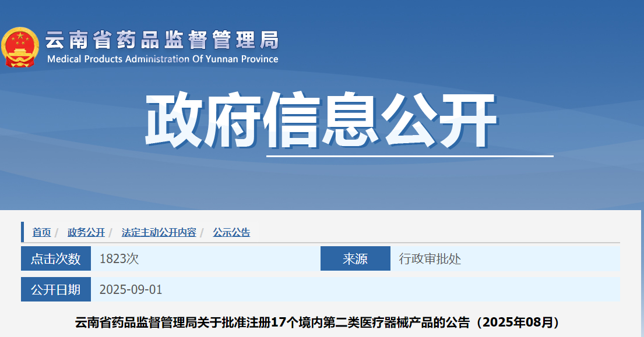Open the 政务公开 breadcrumb link
The image size is (644, 337).
tap(86, 232)
